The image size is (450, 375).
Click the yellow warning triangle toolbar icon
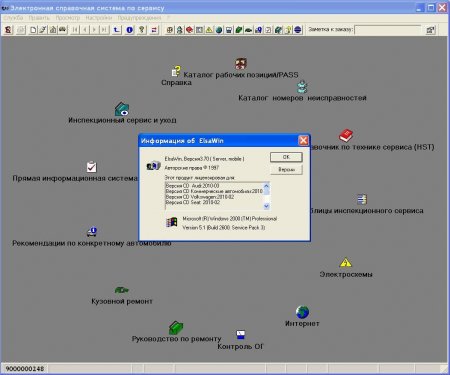point(209,30)
